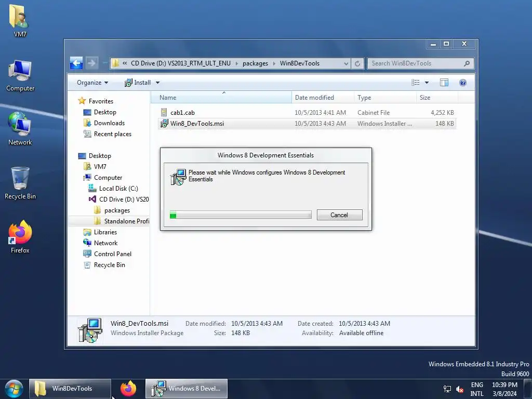The height and width of the screenshot is (399, 532).
Task: Click the installer dialog setup icon
Action: (x=178, y=177)
